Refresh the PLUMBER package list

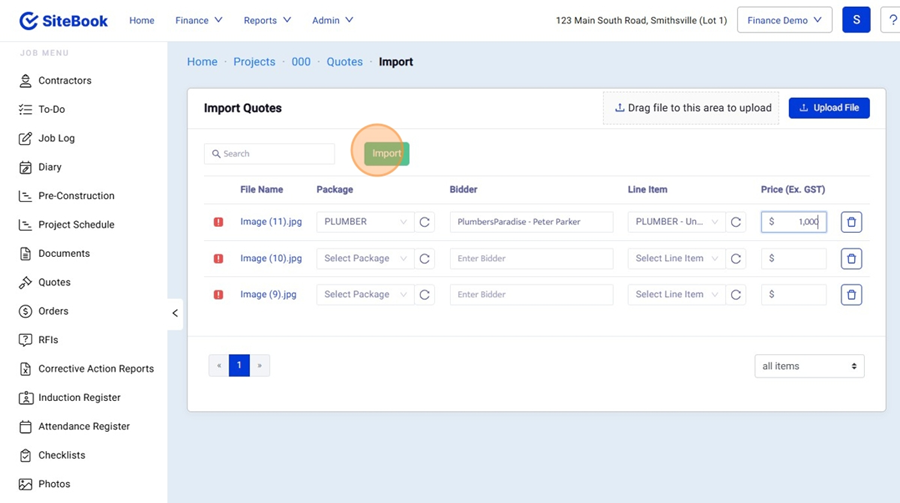coord(425,222)
